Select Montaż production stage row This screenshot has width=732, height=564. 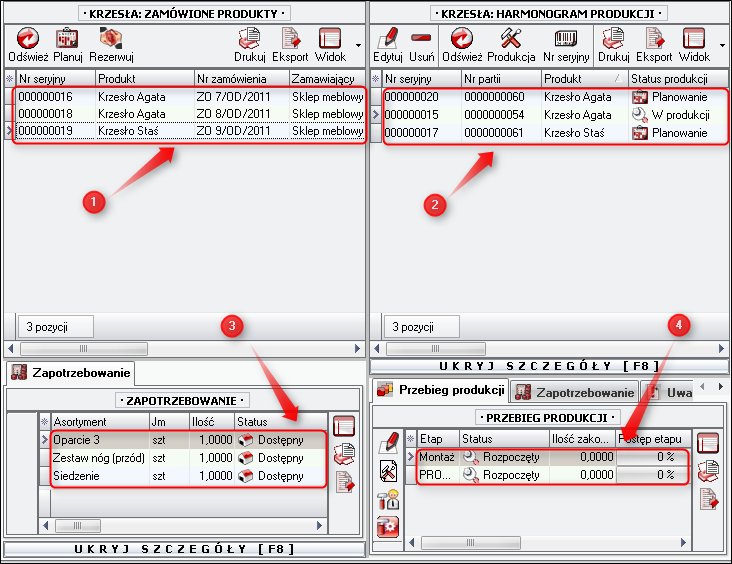(x=553, y=457)
